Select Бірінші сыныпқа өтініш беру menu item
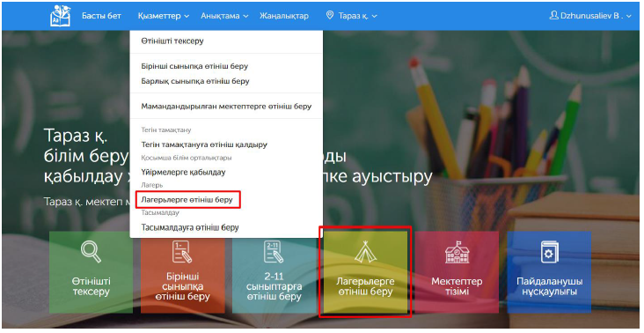 pos(194,66)
